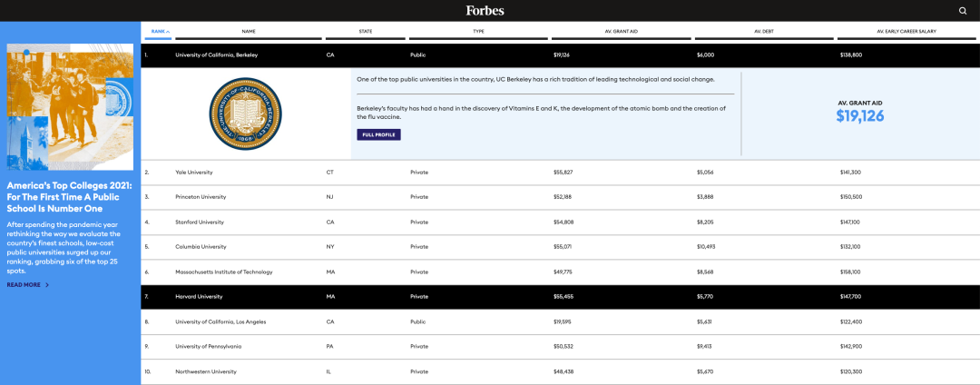Click the article thumbnail of students
This screenshot has height=385, width=980.
(x=70, y=107)
